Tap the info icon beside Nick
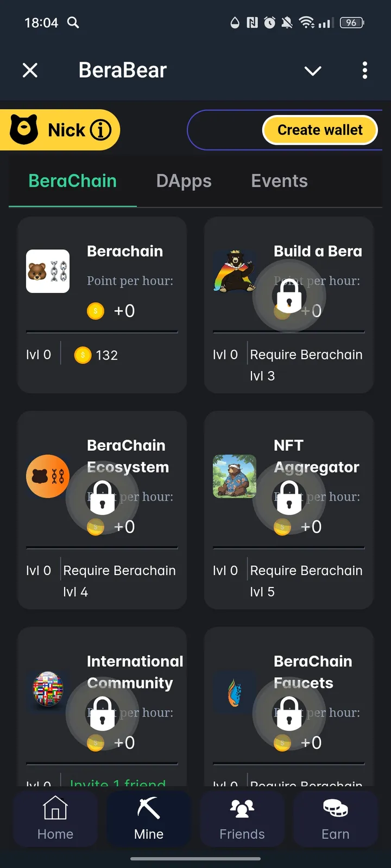391x868 pixels. [x=101, y=130]
